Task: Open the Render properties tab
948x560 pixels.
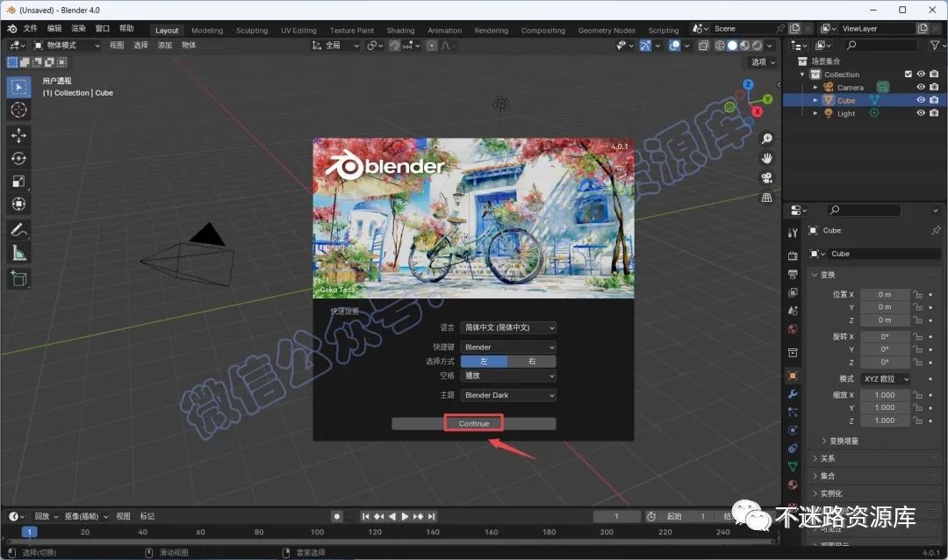Action: tap(793, 255)
